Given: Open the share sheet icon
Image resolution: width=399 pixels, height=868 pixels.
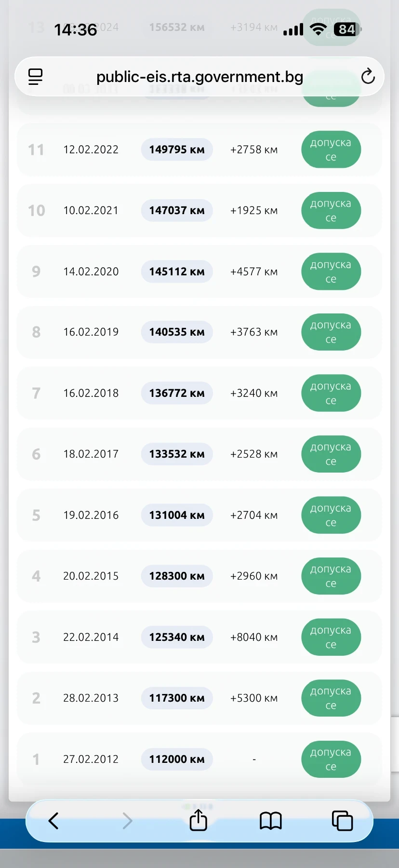Looking at the screenshot, I should pyautogui.click(x=198, y=820).
